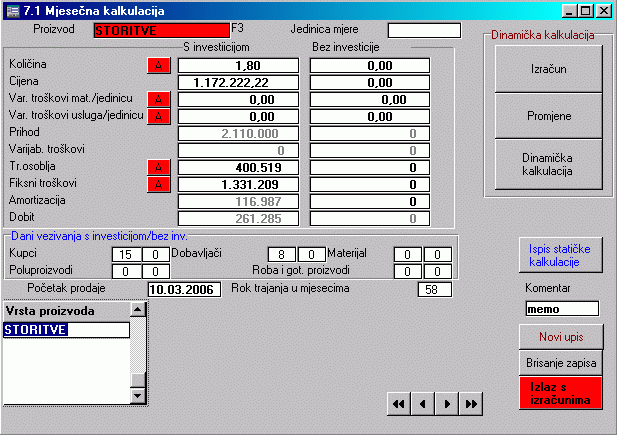The width and height of the screenshot is (617, 435).
Task: Edit Cijena without-investment value field
Action: [370, 83]
